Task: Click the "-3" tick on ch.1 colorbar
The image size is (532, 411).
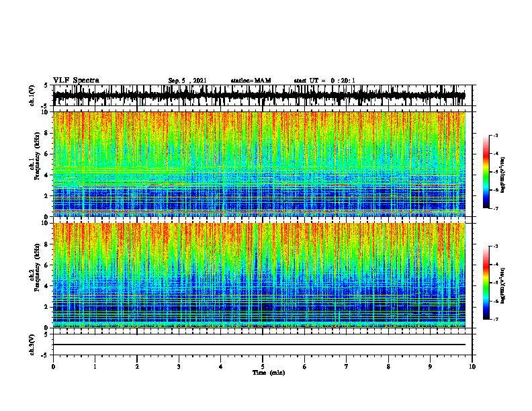Action: click(496, 135)
